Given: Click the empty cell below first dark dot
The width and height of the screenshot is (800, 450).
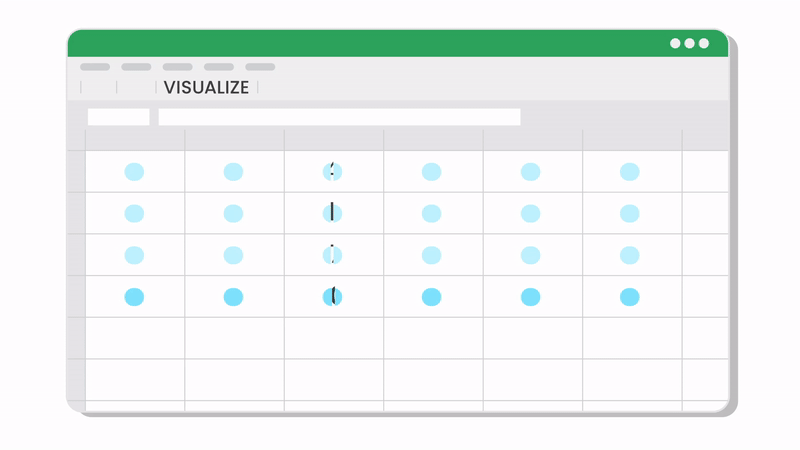Looking at the screenshot, I should [x=135, y=338].
